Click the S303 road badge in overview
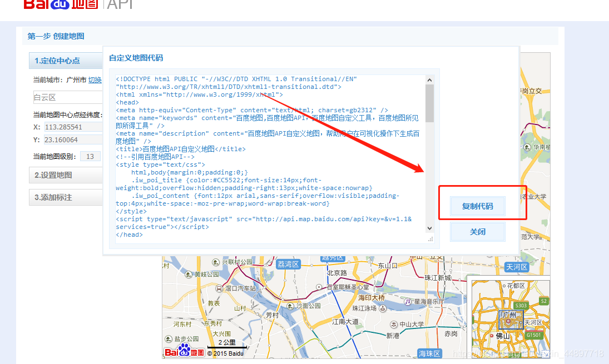 pos(521,306)
